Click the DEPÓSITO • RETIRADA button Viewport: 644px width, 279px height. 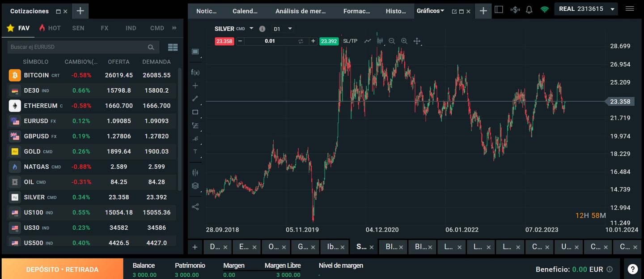pos(62,269)
